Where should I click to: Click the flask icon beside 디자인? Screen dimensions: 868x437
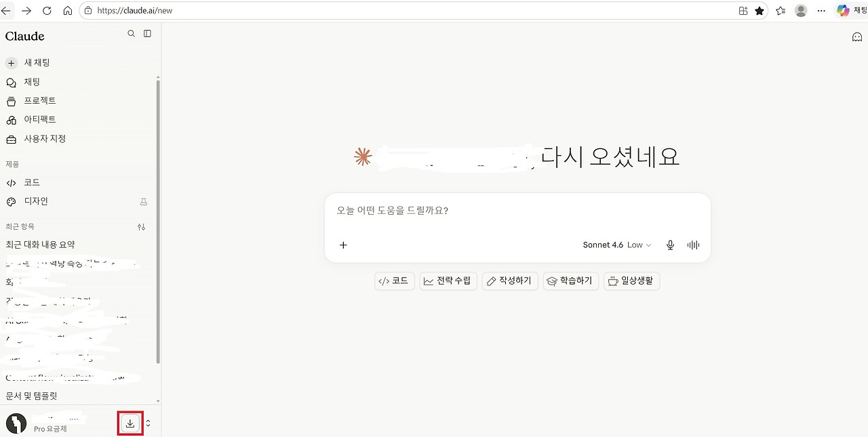(143, 201)
